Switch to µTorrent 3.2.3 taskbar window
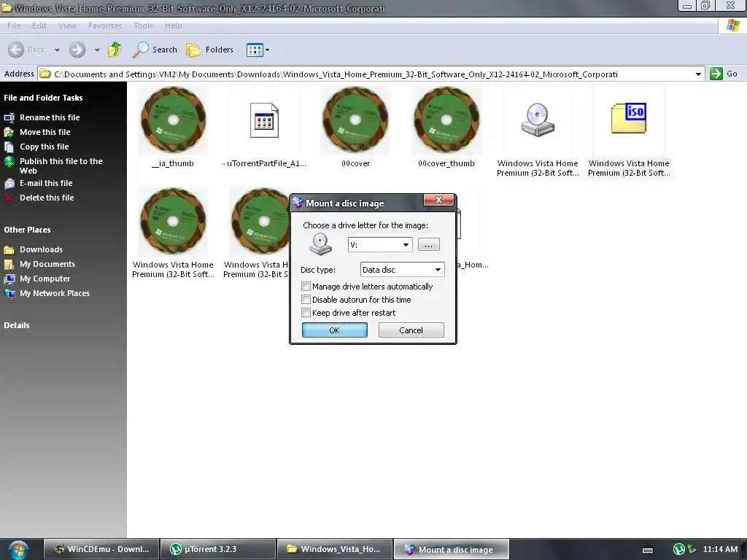Image resolution: width=747 pixels, height=560 pixels. [x=218, y=549]
